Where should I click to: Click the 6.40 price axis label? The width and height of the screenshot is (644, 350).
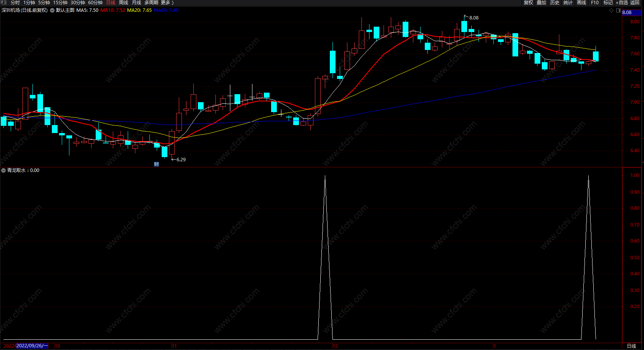coord(635,151)
